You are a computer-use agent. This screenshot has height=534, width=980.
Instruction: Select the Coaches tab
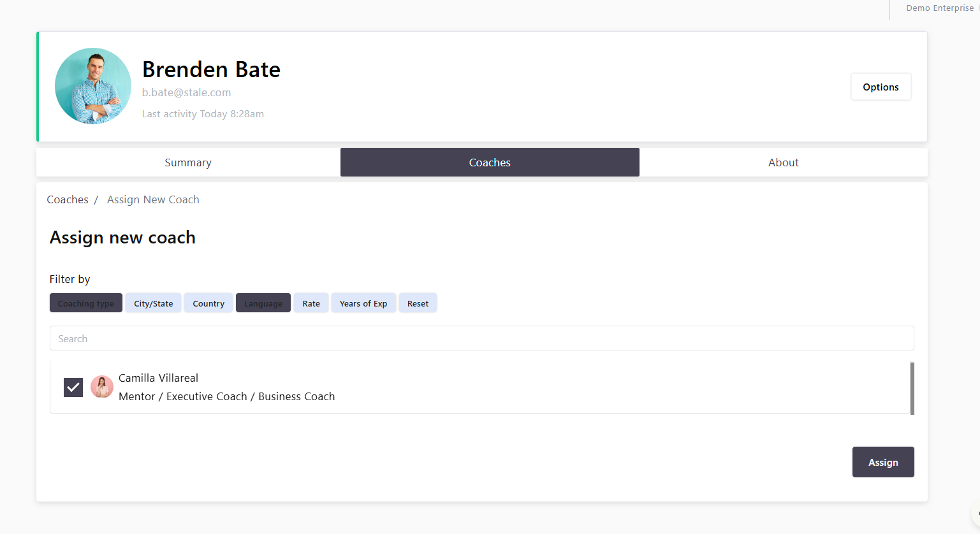[490, 162]
